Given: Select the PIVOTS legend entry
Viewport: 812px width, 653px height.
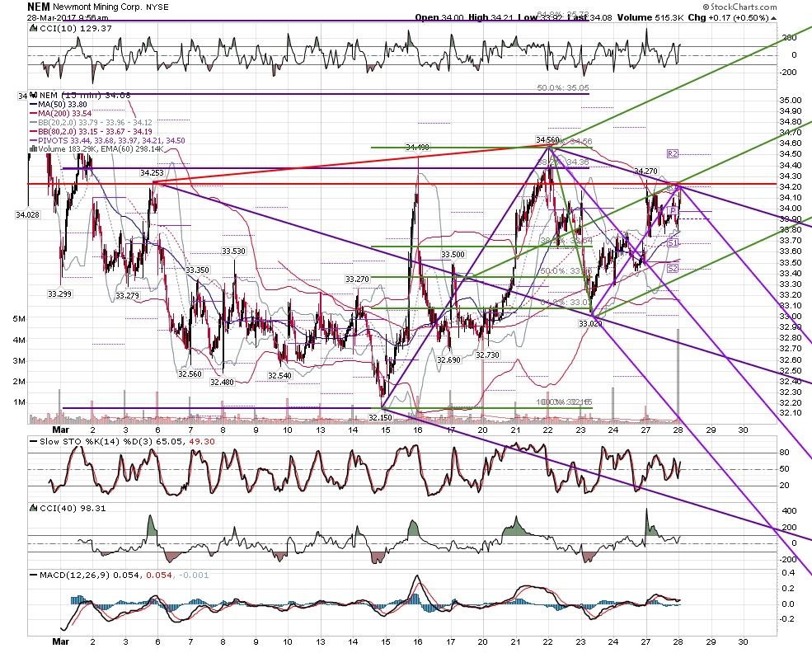Looking at the screenshot, I should point(112,141).
